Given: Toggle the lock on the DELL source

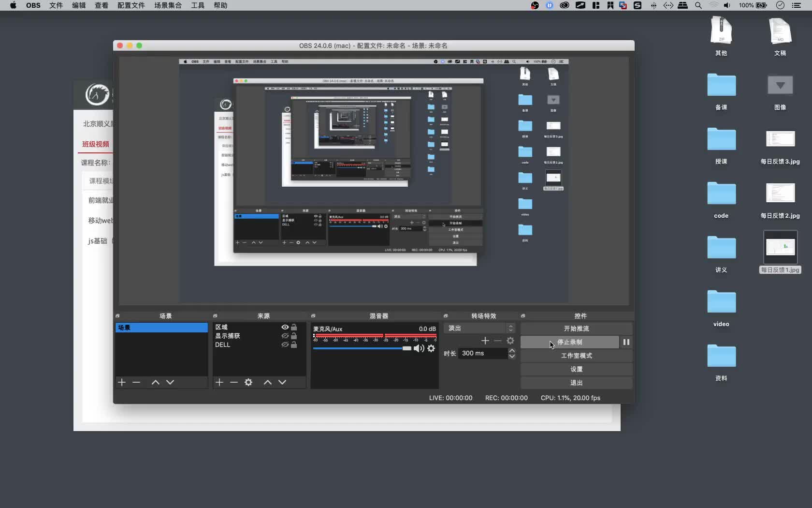Looking at the screenshot, I should [294, 344].
